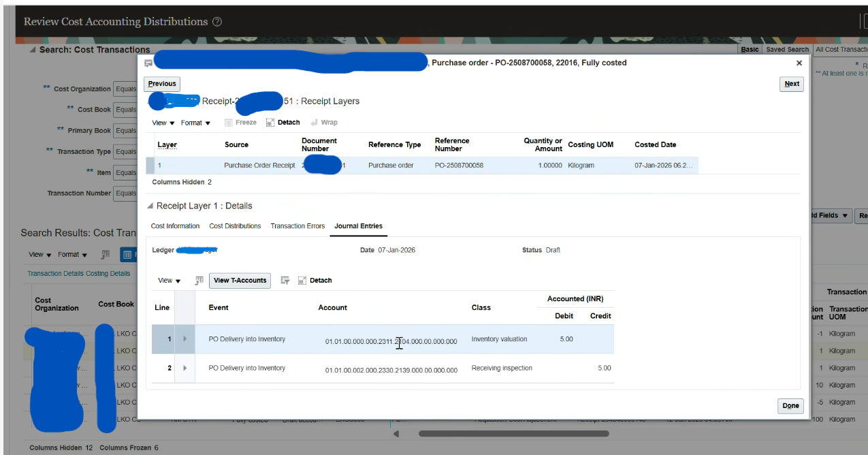This screenshot has width=868, height=455.
Task: Select the Wrap icon in the Receipt Layers toolbar
Action: pyautogui.click(x=315, y=122)
